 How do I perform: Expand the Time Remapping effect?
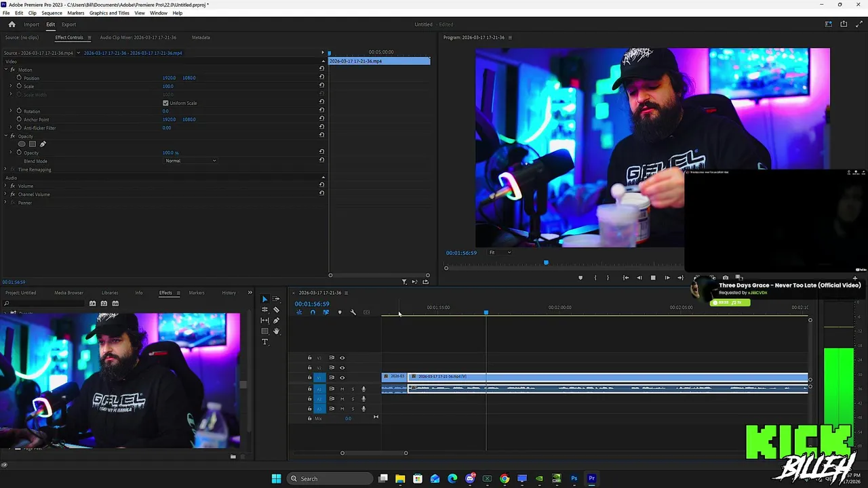[5, 169]
